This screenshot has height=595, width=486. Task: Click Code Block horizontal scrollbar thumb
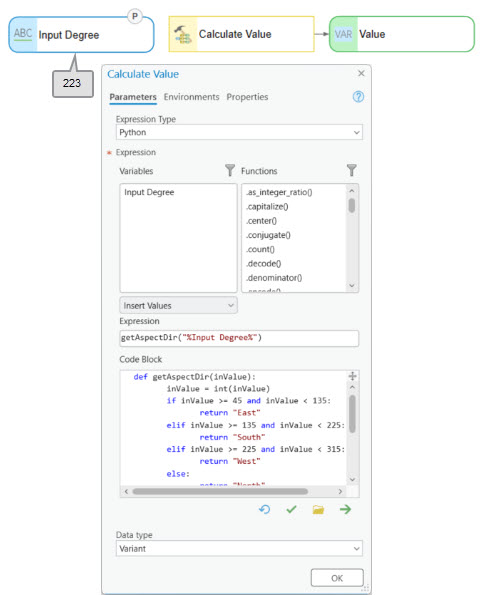click(220, 491)
